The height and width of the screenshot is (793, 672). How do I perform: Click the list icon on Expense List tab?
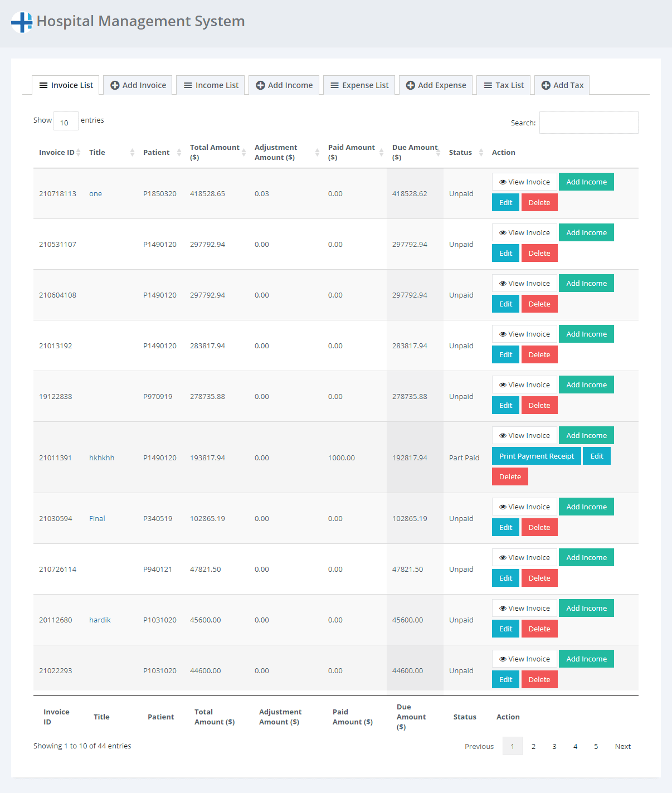coord(334,85)
